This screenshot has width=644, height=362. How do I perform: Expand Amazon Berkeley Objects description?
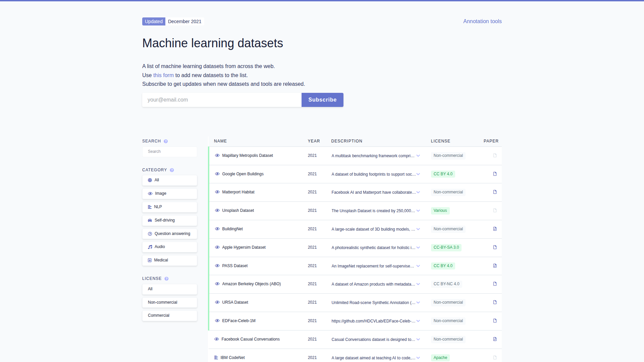tap(418, 284)
